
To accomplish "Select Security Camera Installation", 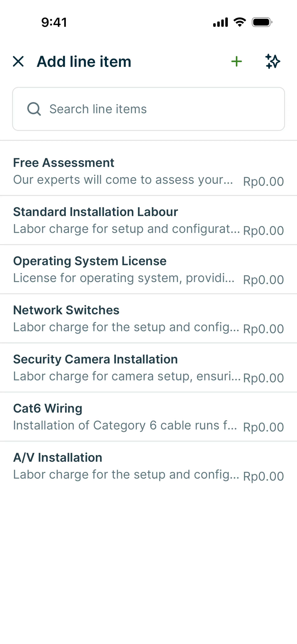I will [x=95, y=359].
